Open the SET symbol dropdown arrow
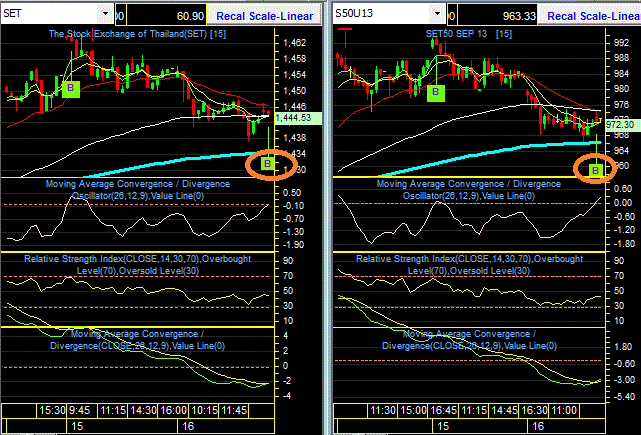 pyautogui.click(x=105, y=14)
